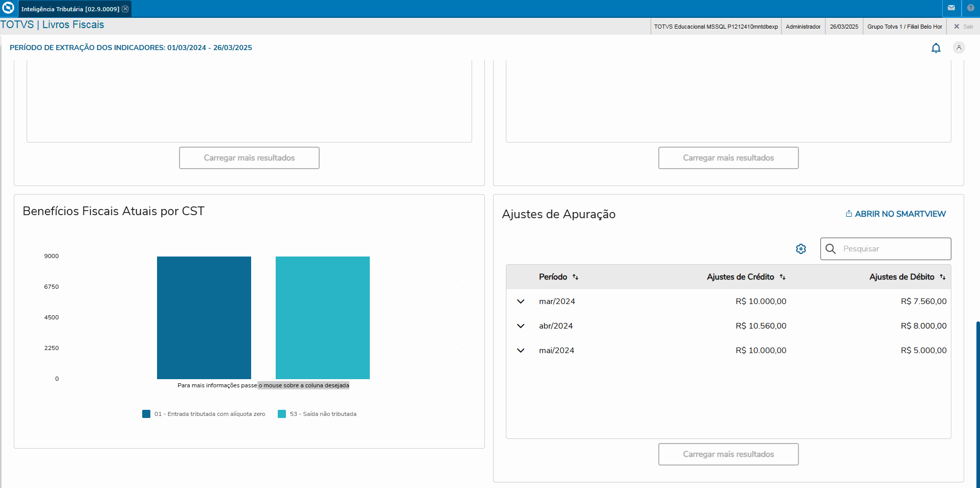Viewport: 980px width, 488px height.
Task: Click Sair to log out
Action: [x=964, y=27]
